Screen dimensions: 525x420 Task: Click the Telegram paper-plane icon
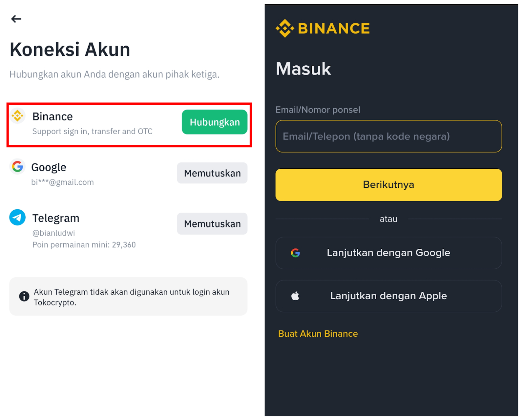coord(17,217)
